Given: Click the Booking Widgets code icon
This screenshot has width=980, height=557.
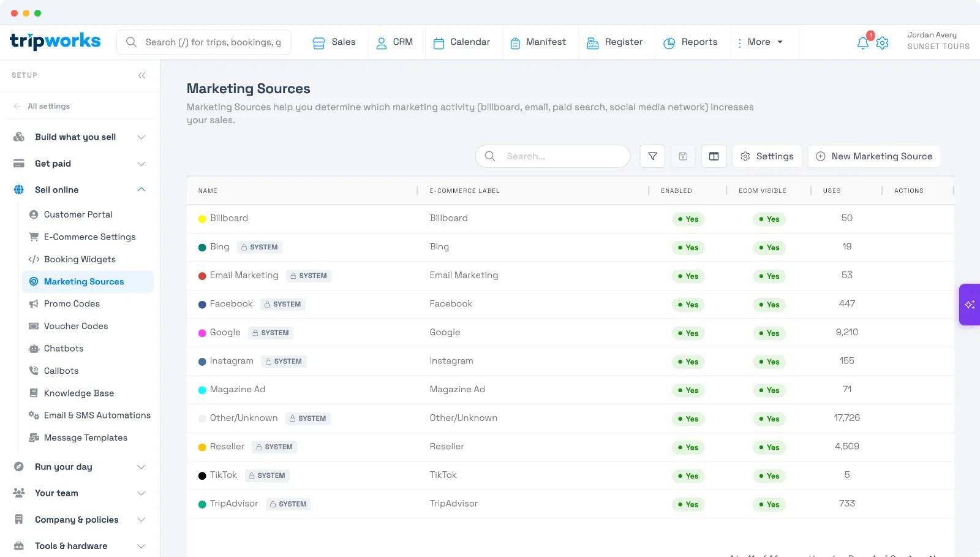Looking at the screenshot, I should [x=34, y=259].
